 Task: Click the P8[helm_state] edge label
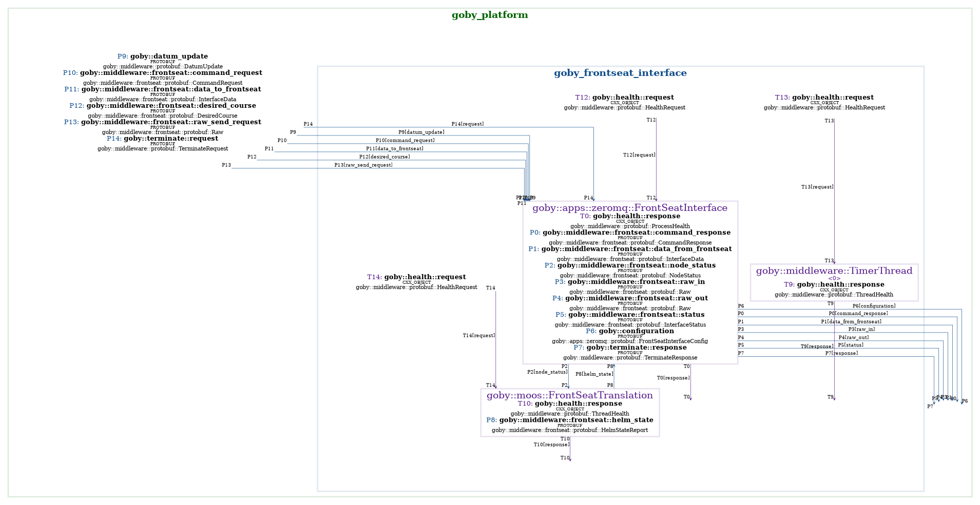tap(594, 375)
